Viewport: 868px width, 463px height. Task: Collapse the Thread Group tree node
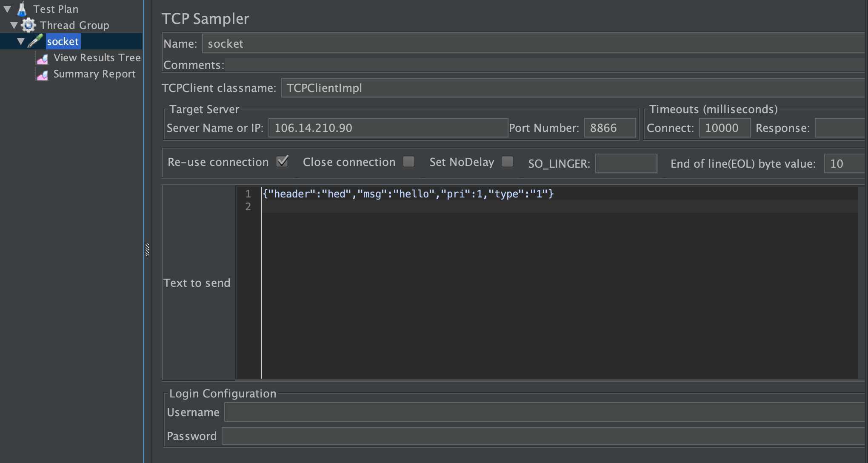pyautogui.click(x=14, y=25)
